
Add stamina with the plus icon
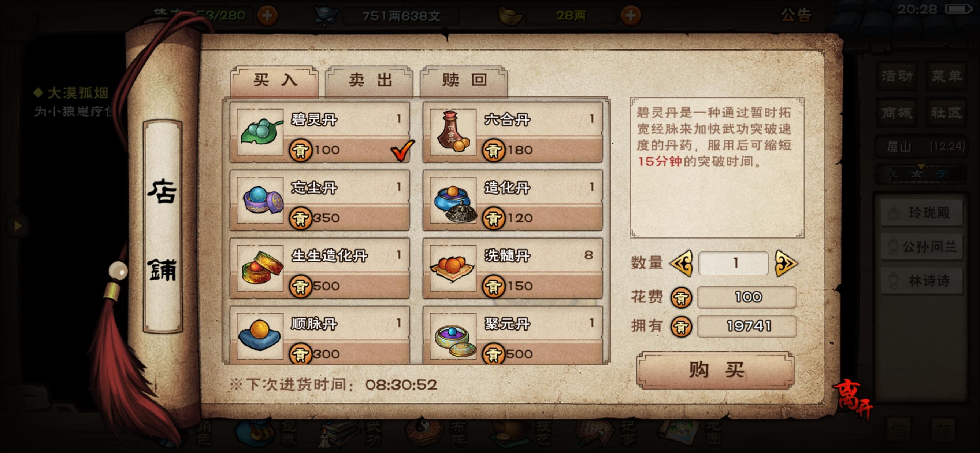tap(267, 16)
